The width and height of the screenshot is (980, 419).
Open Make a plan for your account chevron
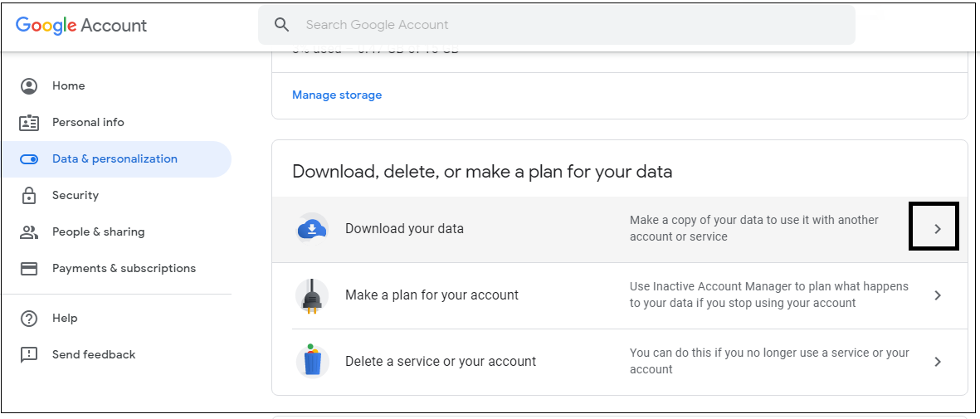coord(938,295)
